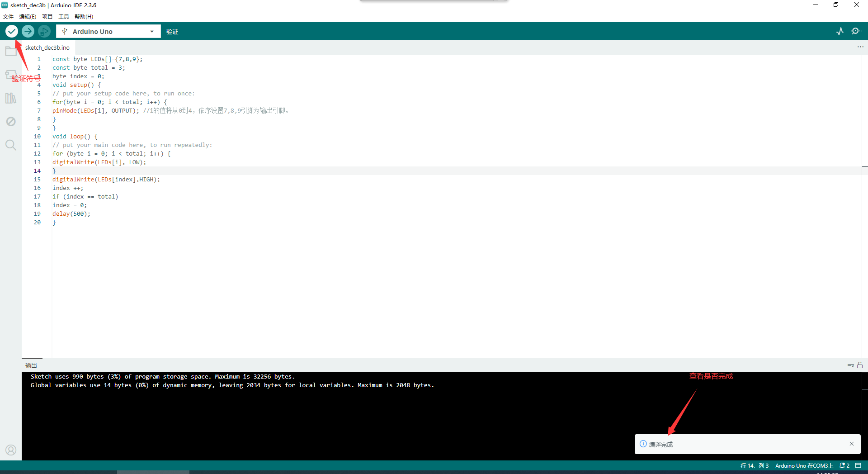The width and height of the screenshot is (868, 474).
Task: Click the Verify checkmark button
Action: tap(12, 31)
